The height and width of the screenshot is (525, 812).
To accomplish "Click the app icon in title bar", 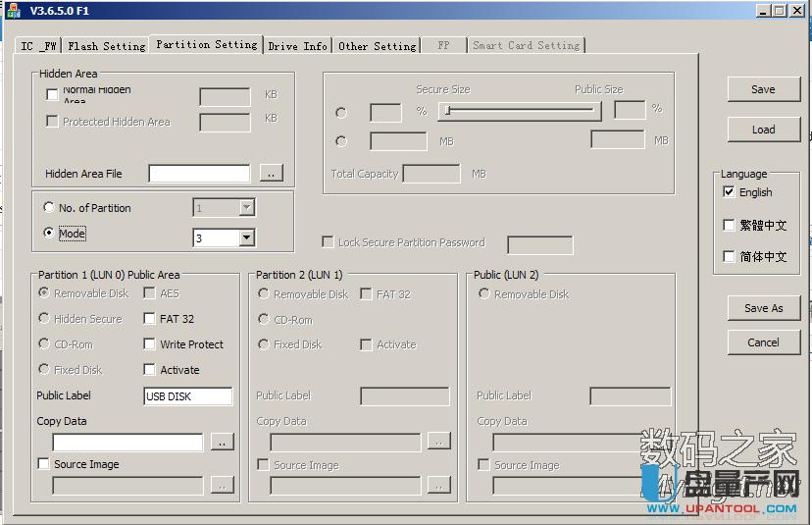I will [x=12, y=10].
